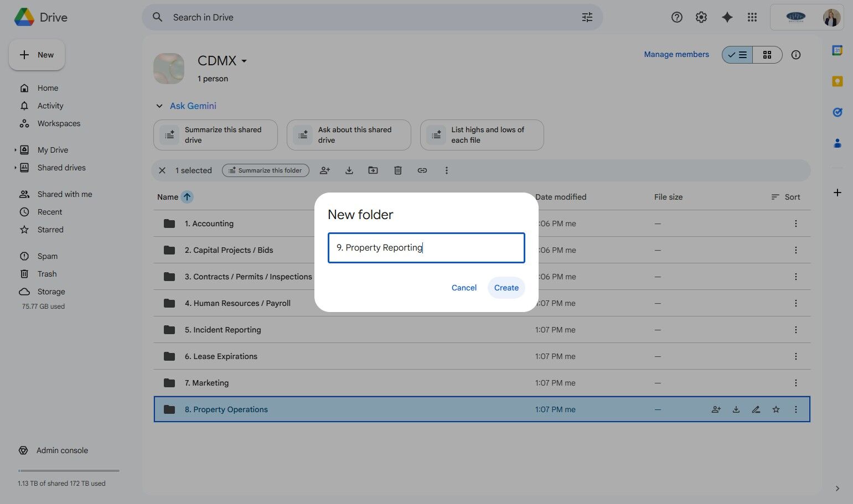Star the 8. Property Operations folder
This screenshot has height=504, width=853.
pyautogui.click(x=776, y=409)
